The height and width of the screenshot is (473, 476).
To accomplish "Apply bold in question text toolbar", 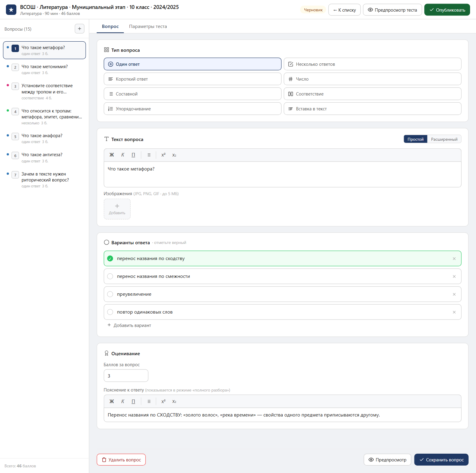I will 112,155.
